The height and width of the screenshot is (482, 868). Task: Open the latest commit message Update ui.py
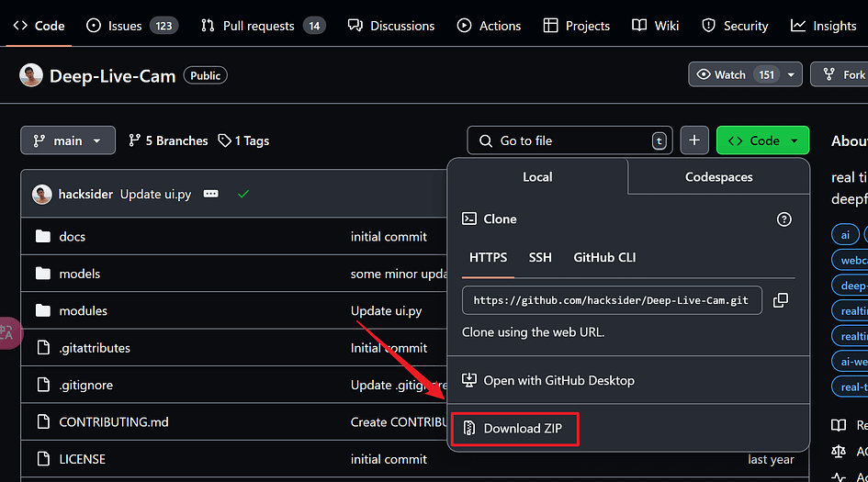pyautogui.click(x=155, y=195)
